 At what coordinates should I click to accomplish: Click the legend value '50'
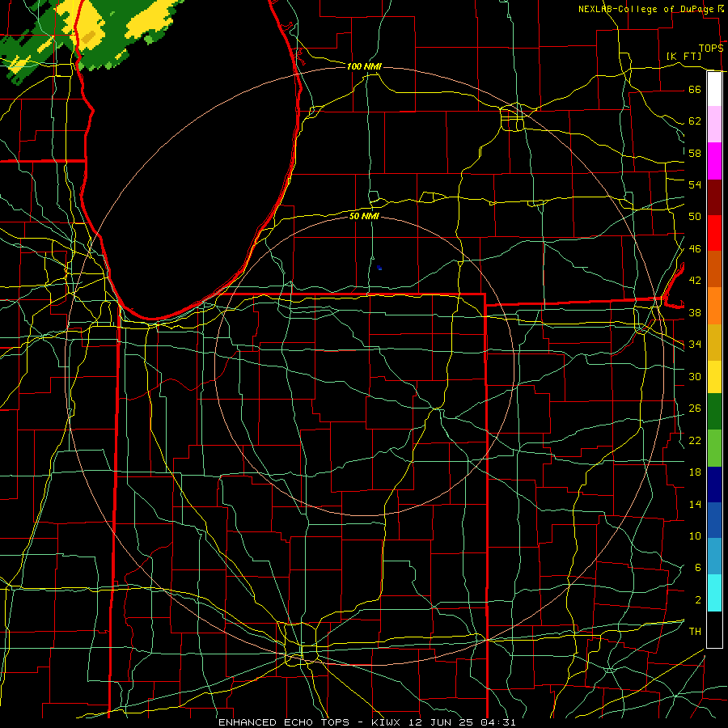click(x=695, y=216)
